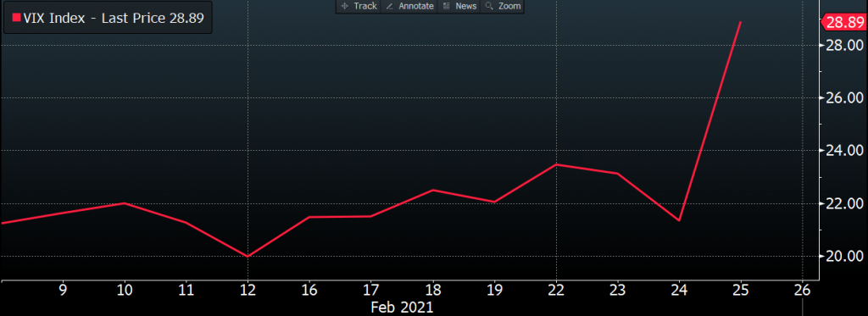Click the line peak at Feb 25
The height and width of the screenshot is (316, 868).
(741, 22)
